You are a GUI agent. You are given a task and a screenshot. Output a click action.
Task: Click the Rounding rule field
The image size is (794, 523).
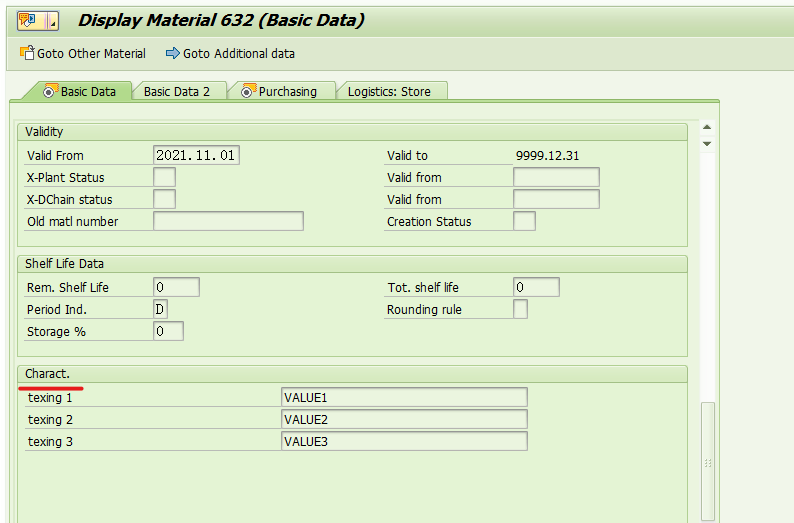[x=521, y=309]
